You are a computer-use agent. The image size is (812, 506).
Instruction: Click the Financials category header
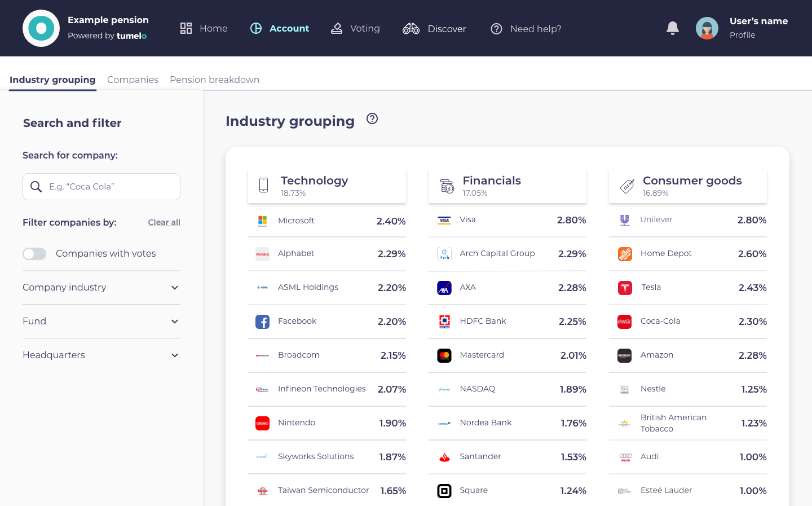[x=507, y=186]
